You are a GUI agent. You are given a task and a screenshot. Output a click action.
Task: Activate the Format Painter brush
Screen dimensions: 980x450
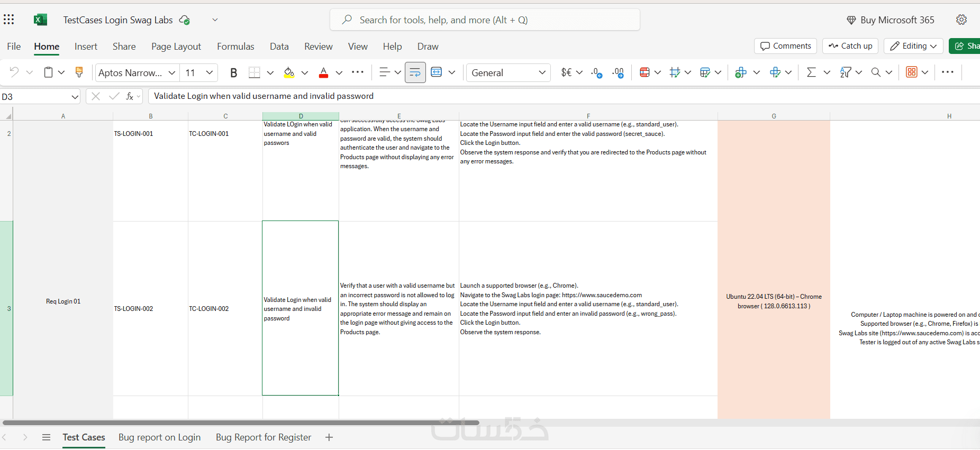point(79,72)
